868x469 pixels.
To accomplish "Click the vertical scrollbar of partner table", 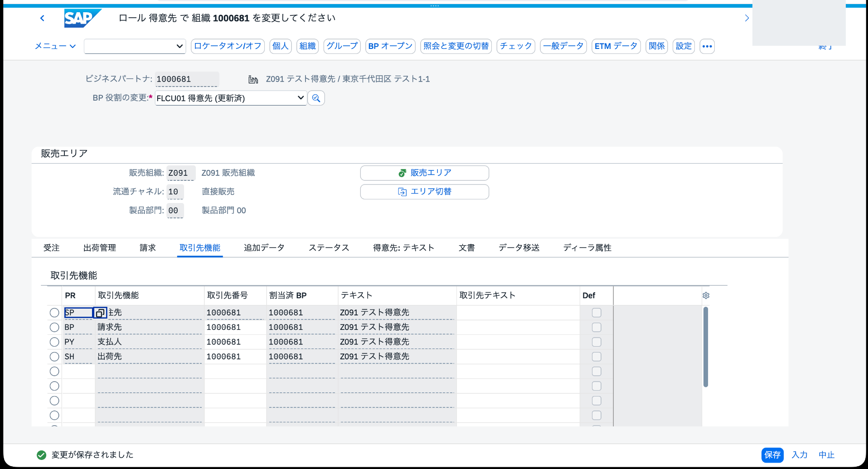I will 706,347.
